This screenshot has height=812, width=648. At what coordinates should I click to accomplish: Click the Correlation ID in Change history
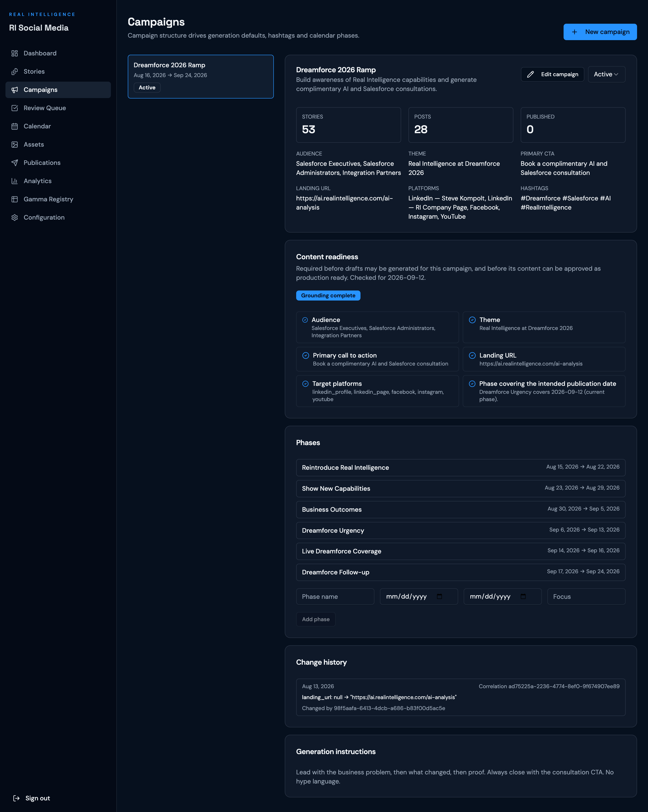tap(549, 686)
